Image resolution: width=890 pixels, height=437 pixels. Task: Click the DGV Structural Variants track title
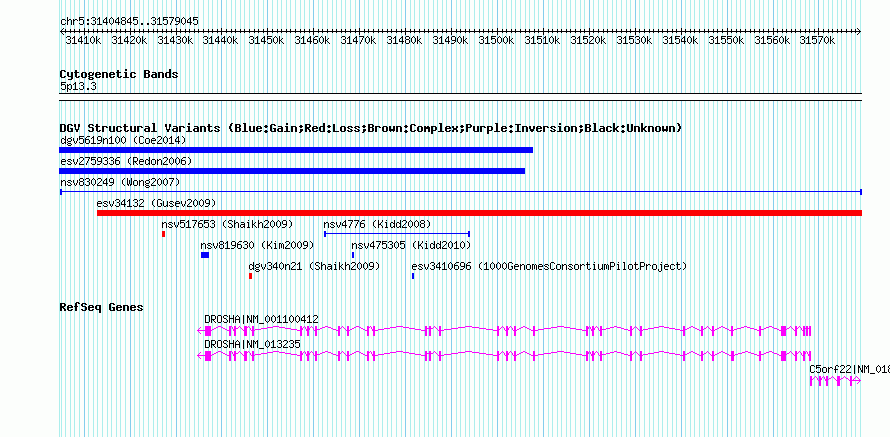pyautogui.click(x=371, y=128)
